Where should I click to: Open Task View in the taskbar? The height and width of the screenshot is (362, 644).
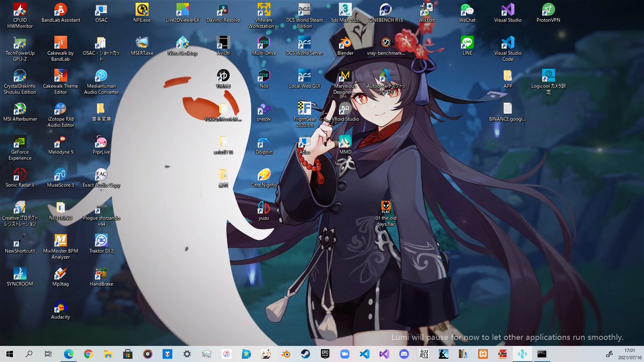tap(48, 354)
